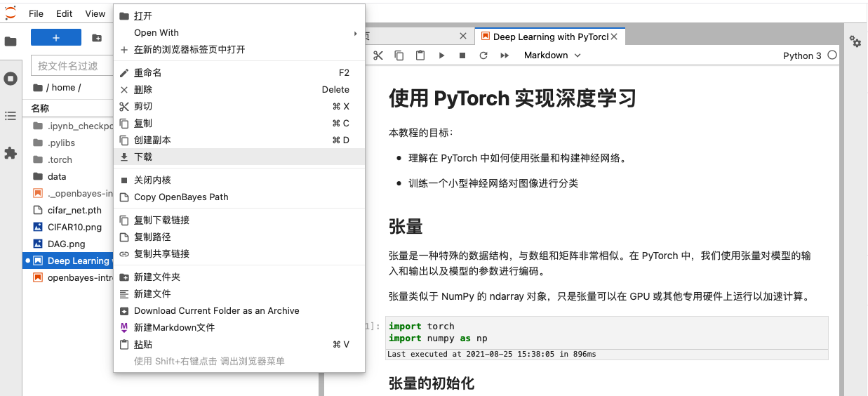Click the new folder icon in file browser
This screenshot has width=868, height=396.
(x=97, y=38)
